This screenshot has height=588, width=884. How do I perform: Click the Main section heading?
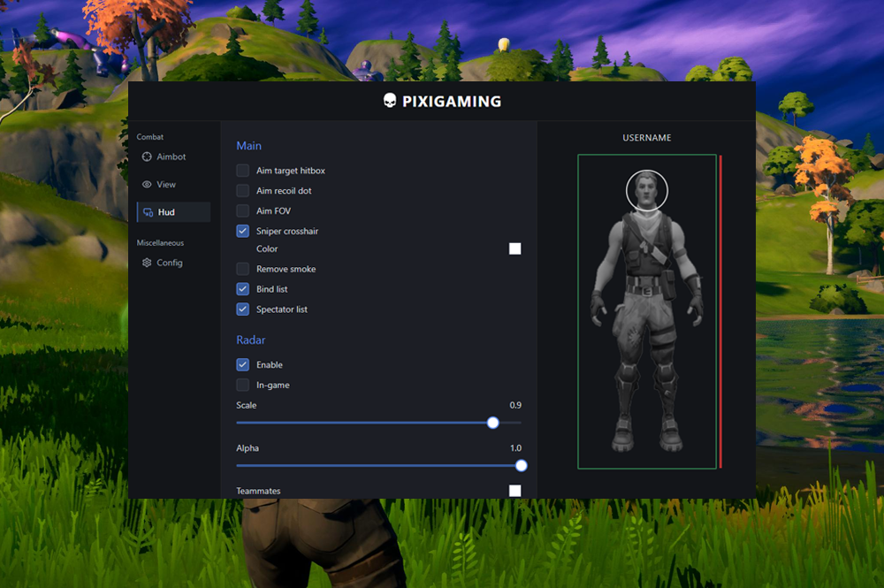[x=248, y=145]
